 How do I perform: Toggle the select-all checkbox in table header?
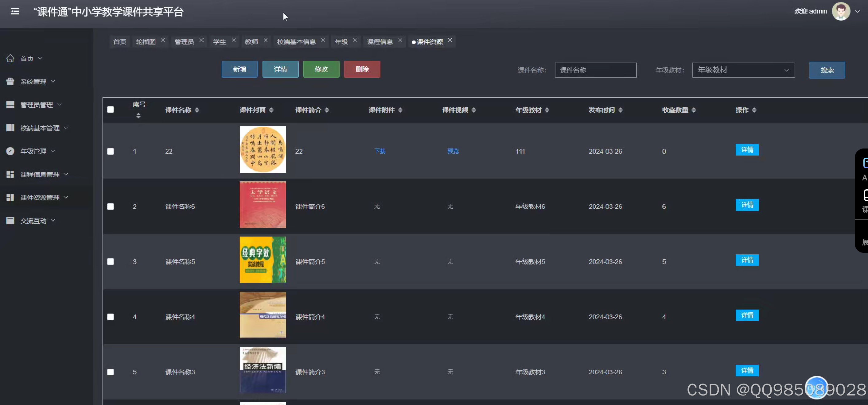[x=111, y=110]
